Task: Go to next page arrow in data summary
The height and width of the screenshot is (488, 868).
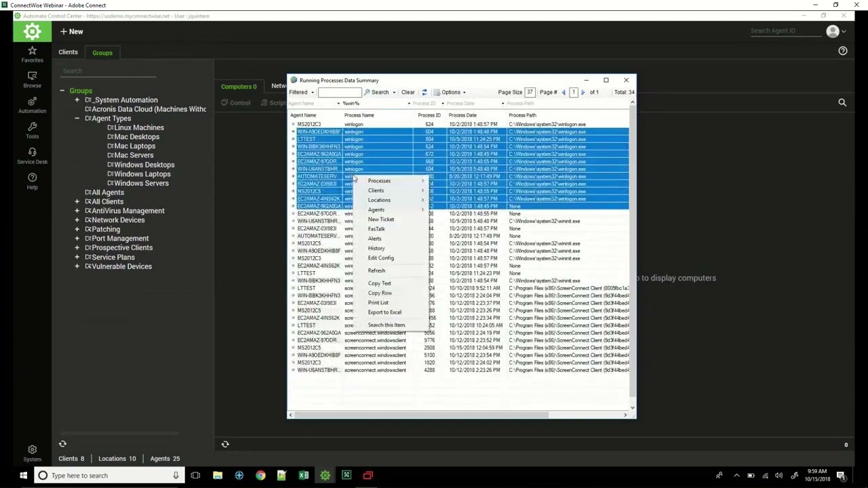Action: tap(583, 92)
